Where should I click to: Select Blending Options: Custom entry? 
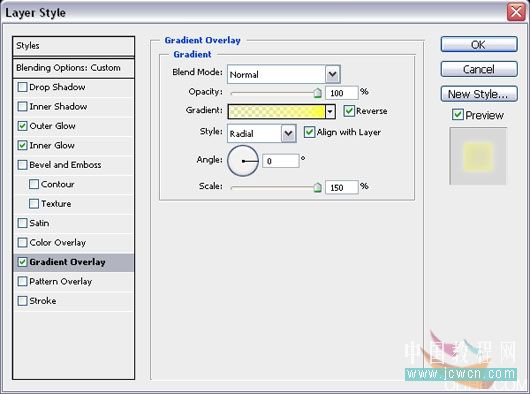pyautogui.click(x=73, y=68)
